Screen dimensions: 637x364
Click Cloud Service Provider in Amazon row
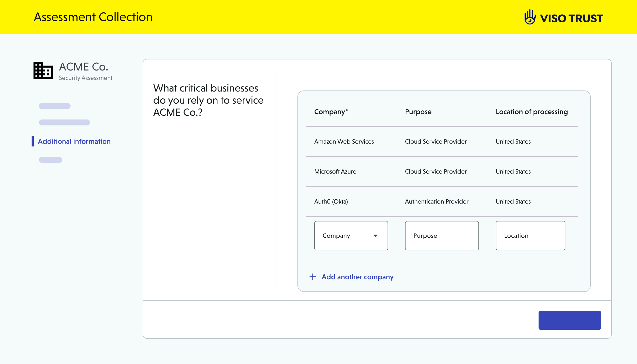pos(436,141)
